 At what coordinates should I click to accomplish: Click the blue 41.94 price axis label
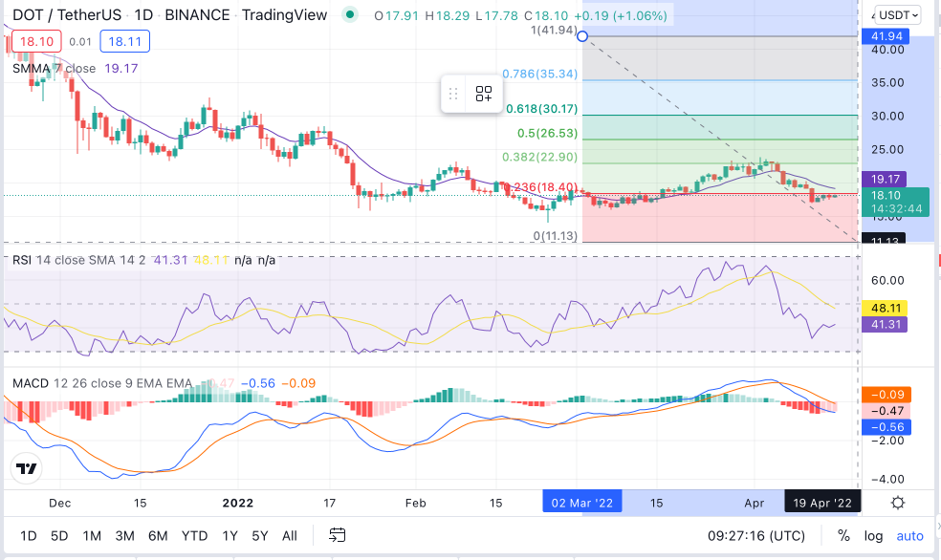886,36
